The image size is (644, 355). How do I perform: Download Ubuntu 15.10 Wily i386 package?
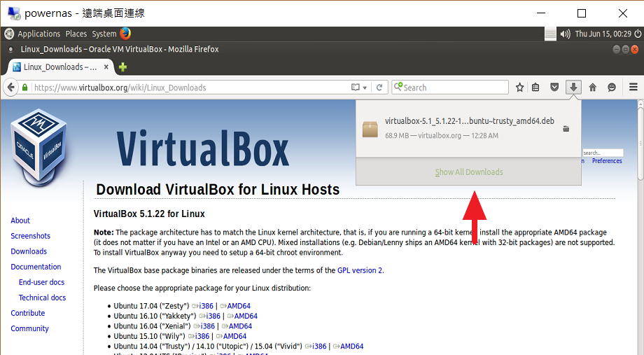click(202, 336)
